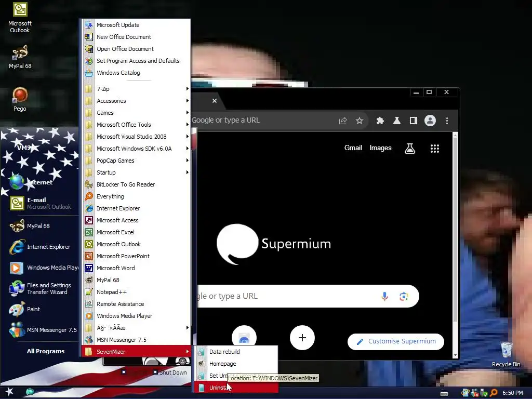Open the Images link
The height and width of the screenshot is (399, 532).
[x=380, y=148]
